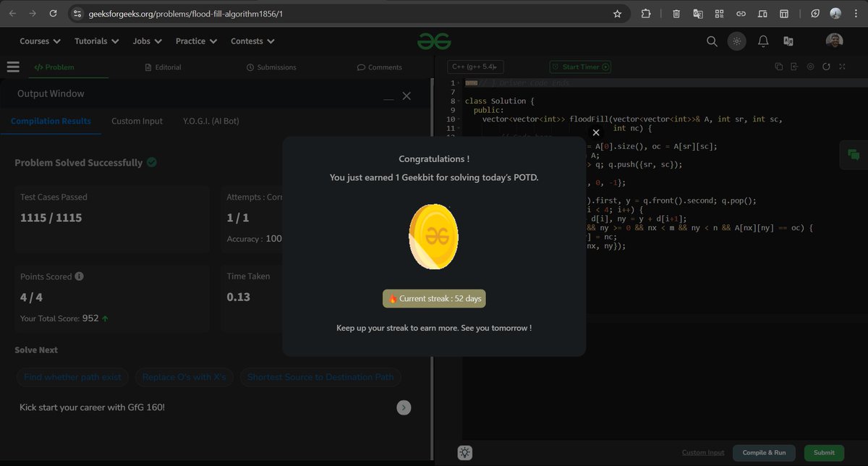
Task: Switch to the Comments tab
Action: coord(379,67)
